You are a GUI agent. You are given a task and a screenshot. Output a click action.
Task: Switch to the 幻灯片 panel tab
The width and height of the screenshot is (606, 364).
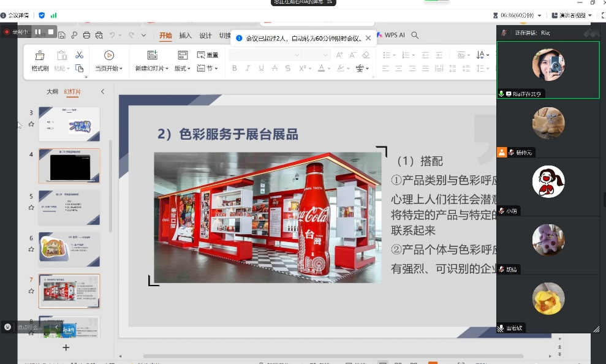(x=72, y=91)
